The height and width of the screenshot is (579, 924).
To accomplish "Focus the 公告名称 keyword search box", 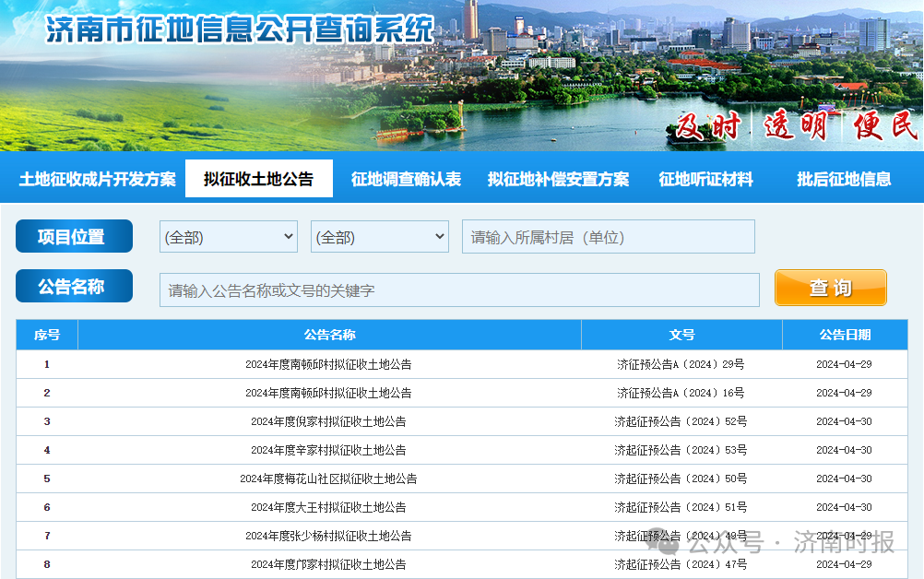I will click(458, 289).
